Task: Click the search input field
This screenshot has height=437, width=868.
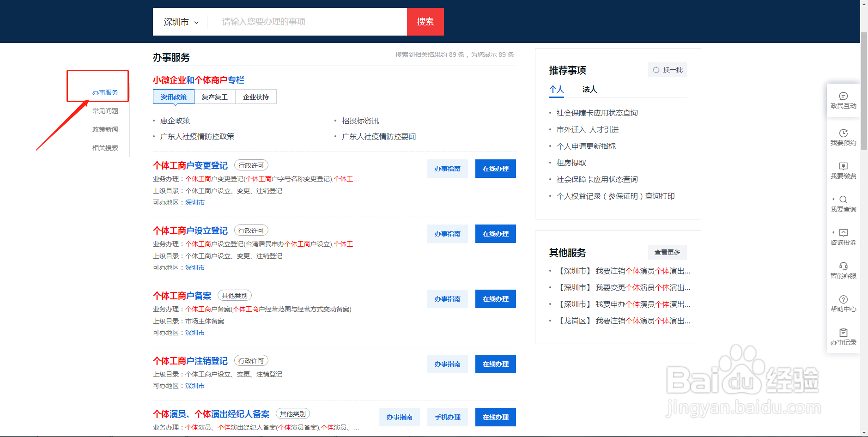Action: [307, 22]
